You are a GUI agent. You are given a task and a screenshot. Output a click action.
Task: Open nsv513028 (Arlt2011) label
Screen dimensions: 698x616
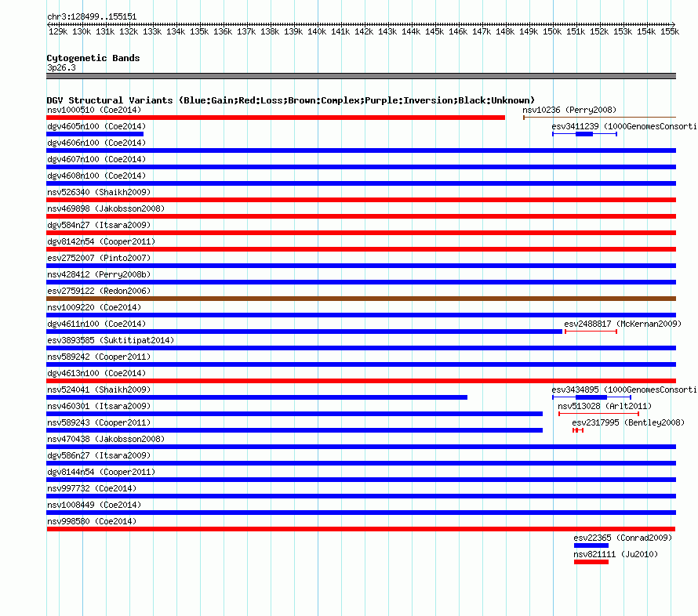click(x=605, y=406)
